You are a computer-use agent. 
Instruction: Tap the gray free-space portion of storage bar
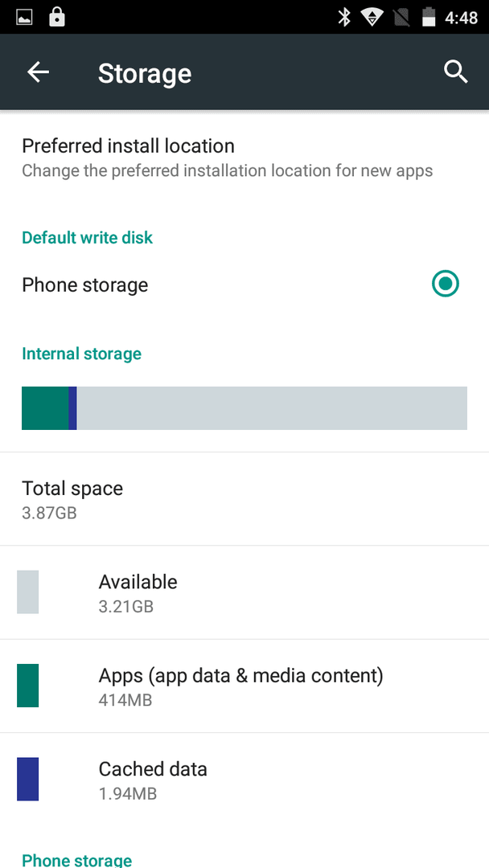click(272, 408)
